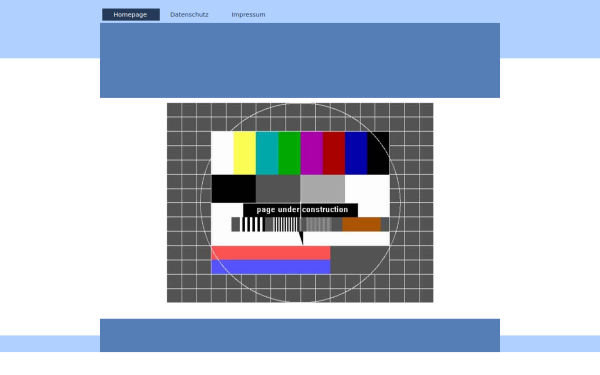Click the blue footer banner area

click(300, 335)
